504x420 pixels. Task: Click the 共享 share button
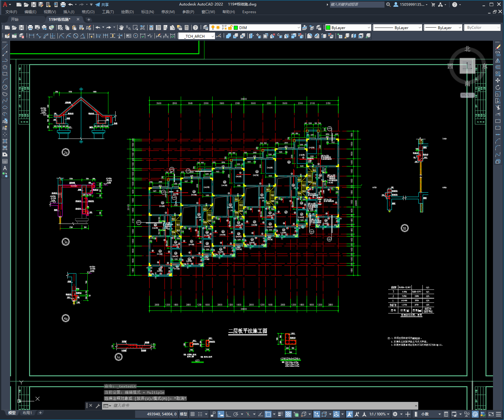point(102,5)
